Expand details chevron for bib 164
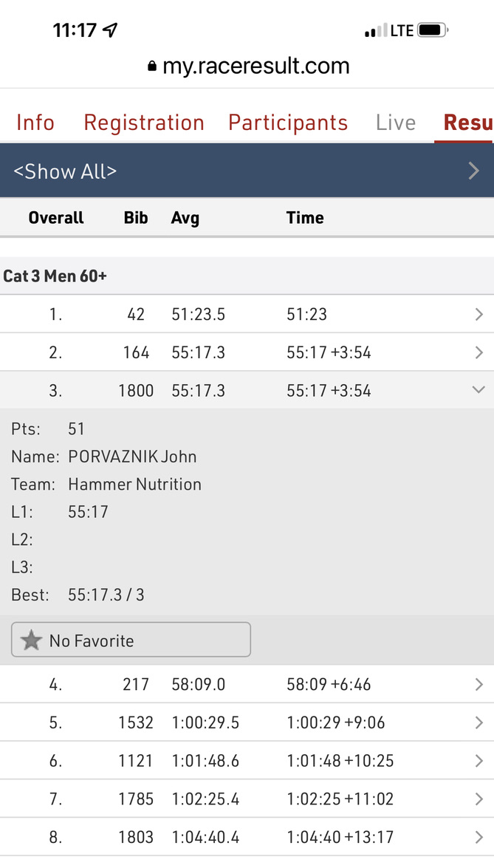This screenshot has height=868, width=494. click(x=478, y=353)
